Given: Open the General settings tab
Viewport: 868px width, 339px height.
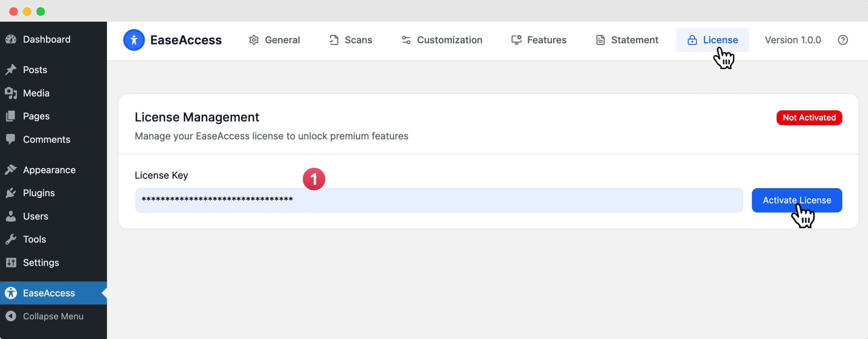Looking at the screenshot, I should 274,40.
